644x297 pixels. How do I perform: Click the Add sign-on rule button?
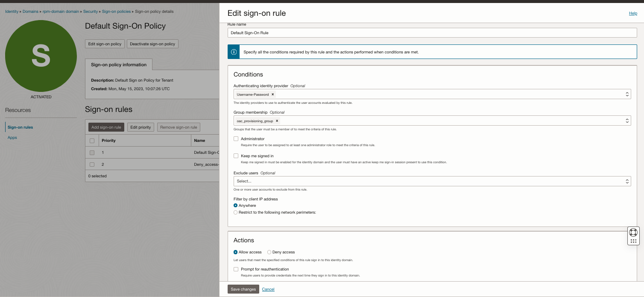coord(106,127)
